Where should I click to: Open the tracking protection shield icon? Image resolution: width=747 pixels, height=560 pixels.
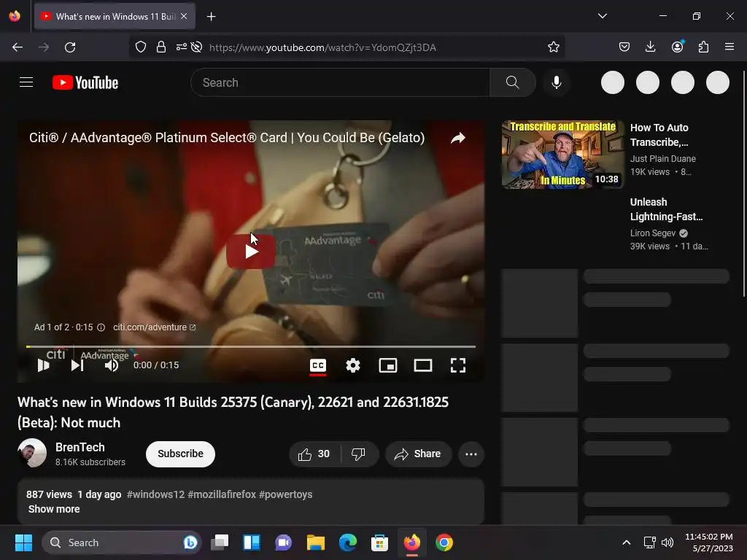(x=141, y=47)
